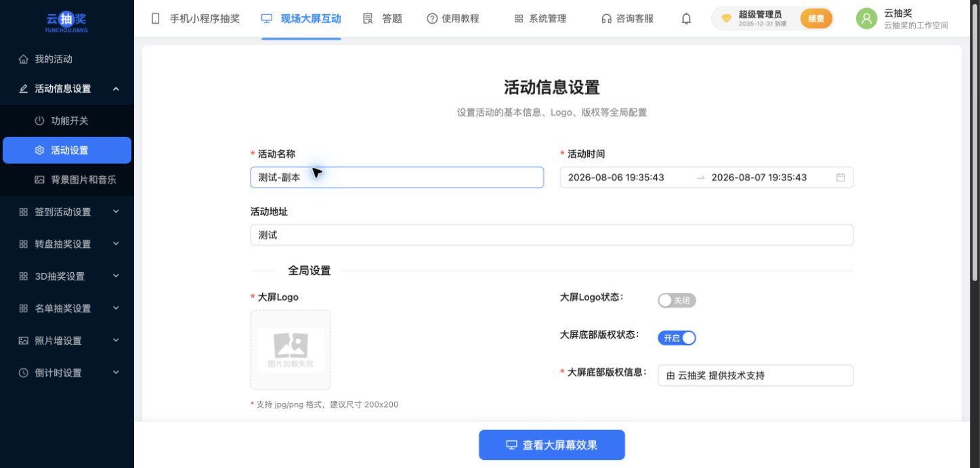
Task: Expand the 倒计时设置 chevron
Action: tap(116, 373)
